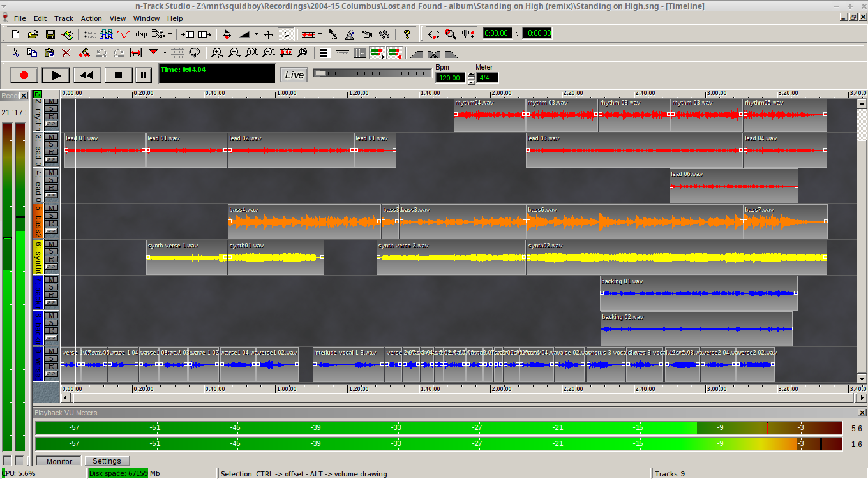
Task: Toggle the Live input button
Action: point(294,75)
